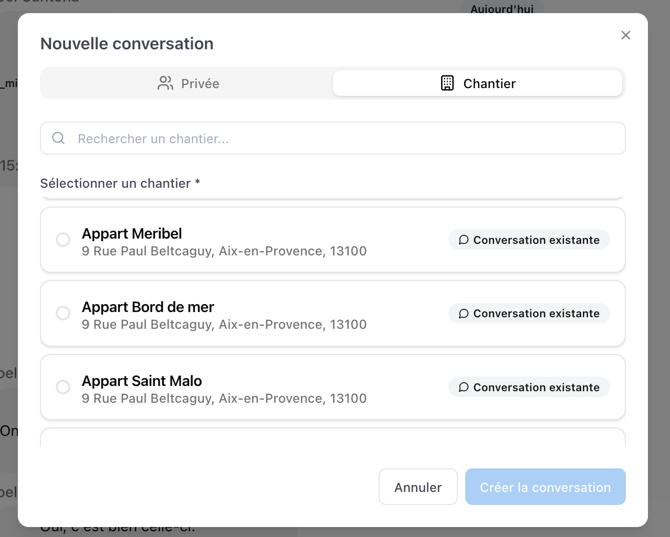Click the partially visible card below Saint Malo
This screenshot has width=670, height=537.
click(x=332, y=438)
